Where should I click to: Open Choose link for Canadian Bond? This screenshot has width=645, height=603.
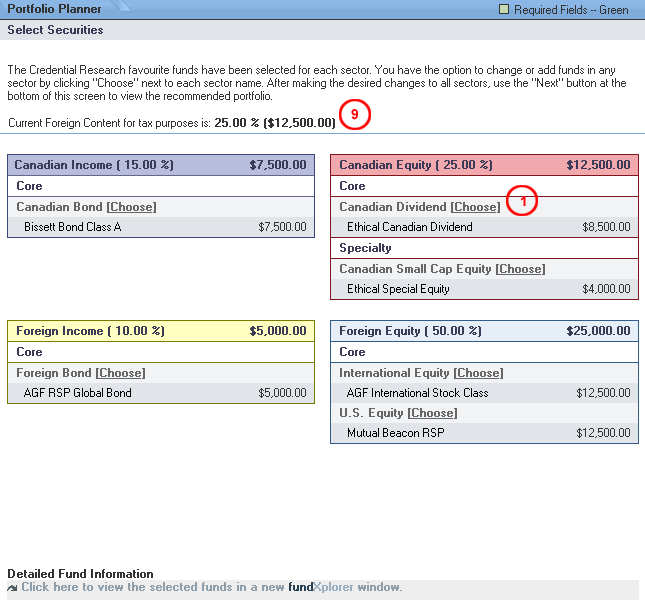pos(132,207)
